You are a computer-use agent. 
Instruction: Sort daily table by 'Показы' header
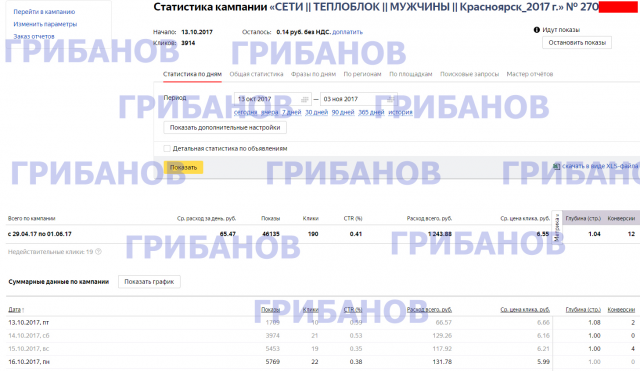[x=270, y=310]
